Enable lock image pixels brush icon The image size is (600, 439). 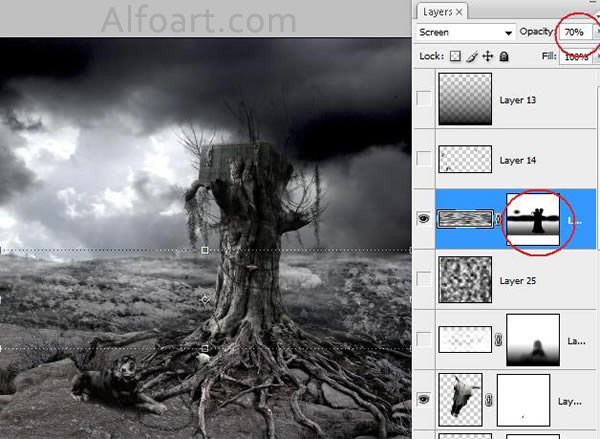472,57
